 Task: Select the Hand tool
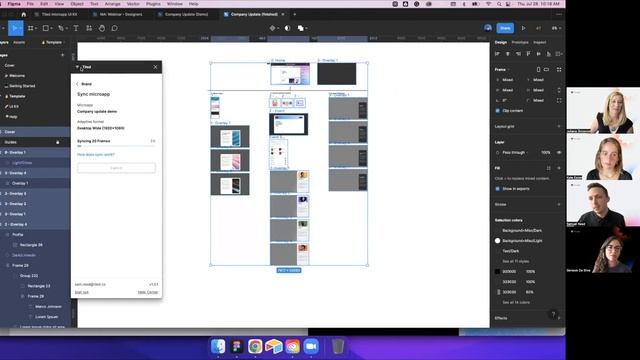point(102,28)
